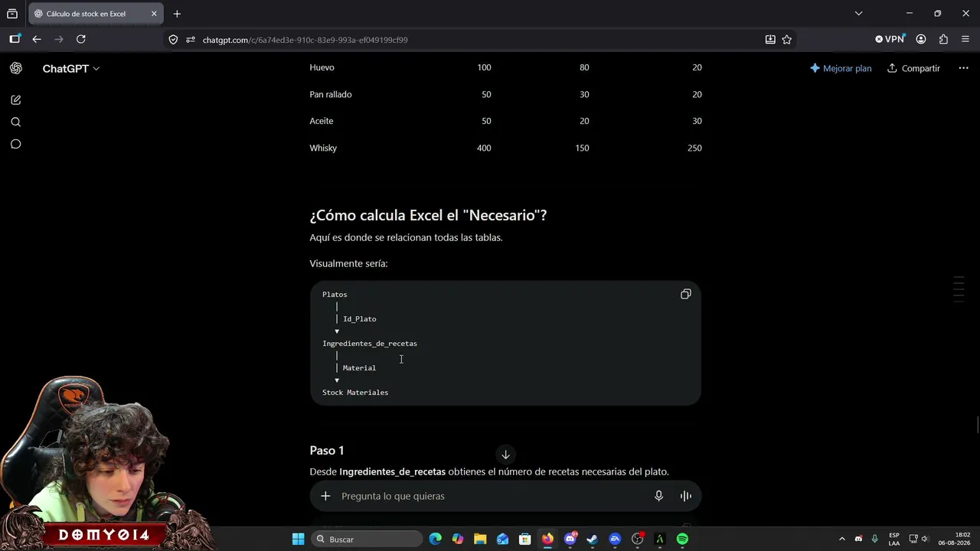Open the volume speaker tray icon
The height and width of the screenshot is (551, 980).
(x=925, y=540)
